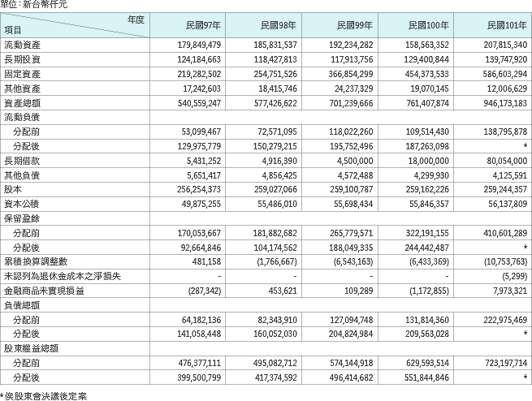Select value 207,815,340 in 流動資產 row

coord(505,45)
